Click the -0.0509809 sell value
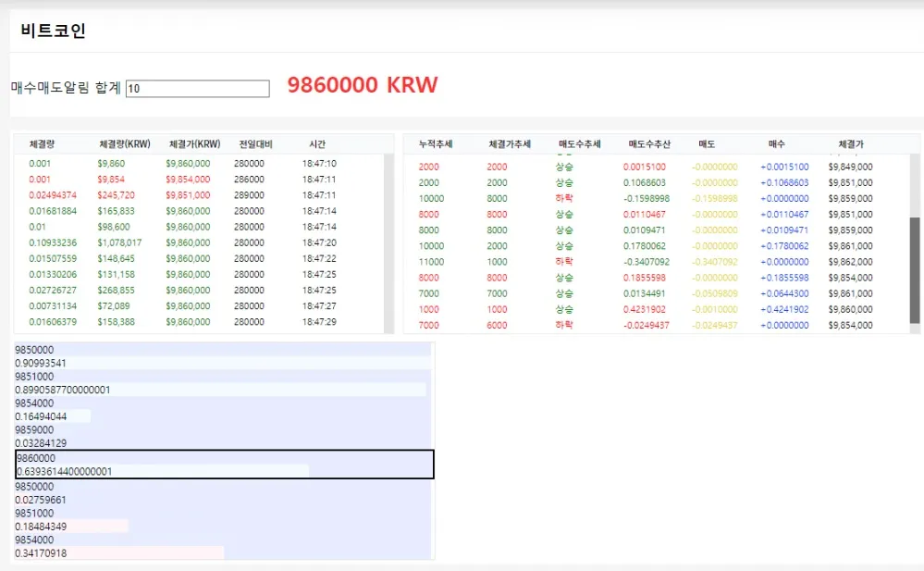This screenshot has height=571, width=924. tap(715, 293)
